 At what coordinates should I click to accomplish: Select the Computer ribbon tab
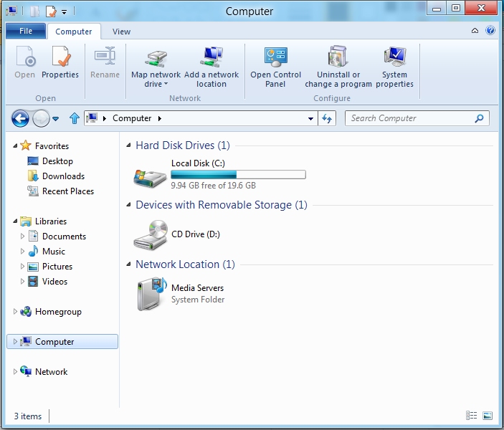point(74,32)
